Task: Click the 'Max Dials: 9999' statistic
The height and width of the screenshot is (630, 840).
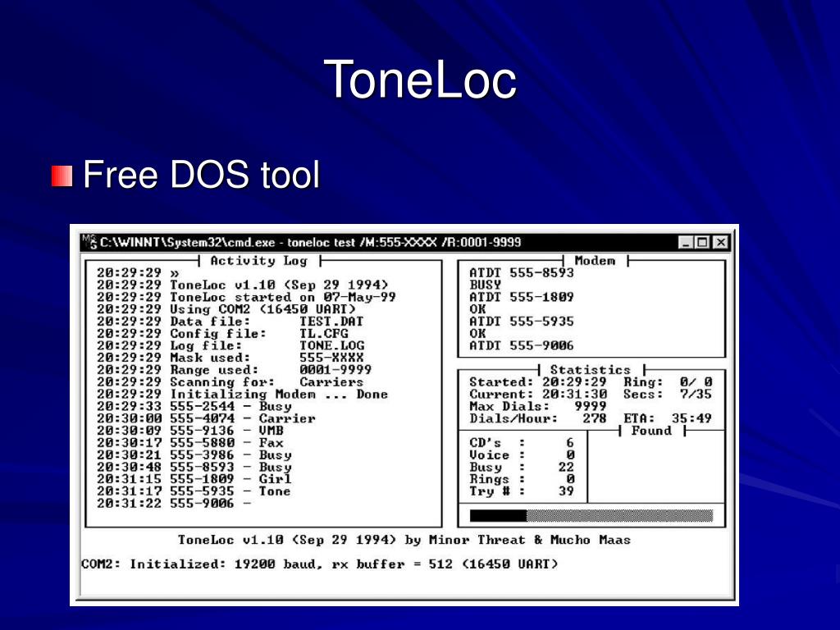Action: (x=538, y=407)
